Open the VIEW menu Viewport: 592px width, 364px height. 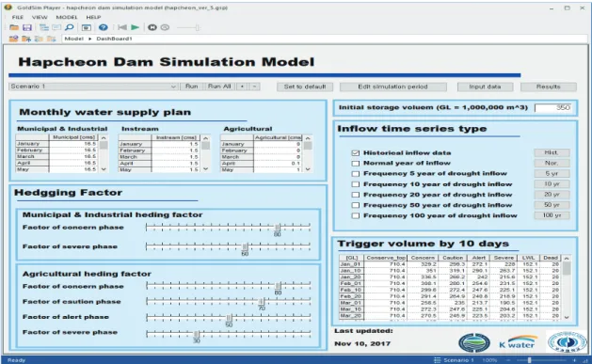(40, 17)
